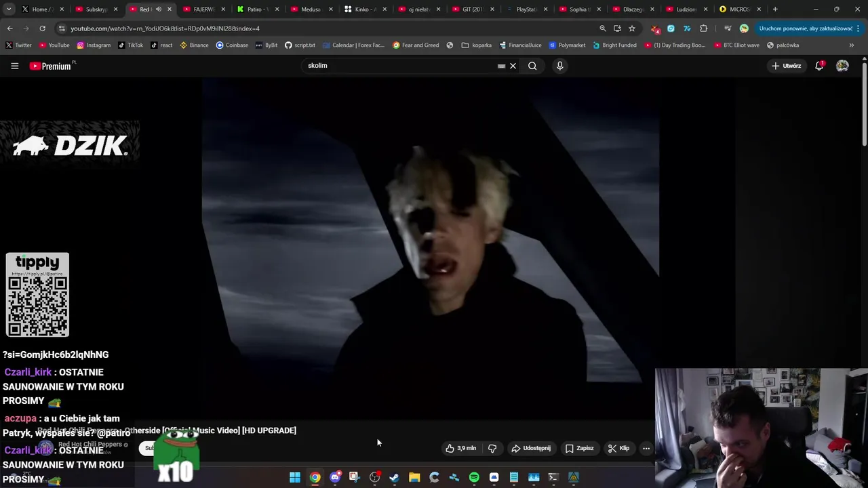Open Spotify from the taskbar
Viewport: 868px width, 488px height.
[474, 478]
